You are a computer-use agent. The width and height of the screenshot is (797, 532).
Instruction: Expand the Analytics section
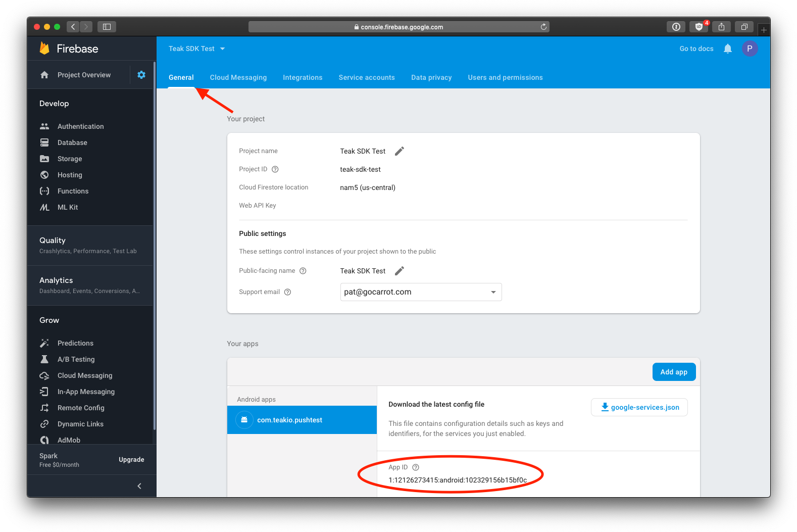click(90, 285)
